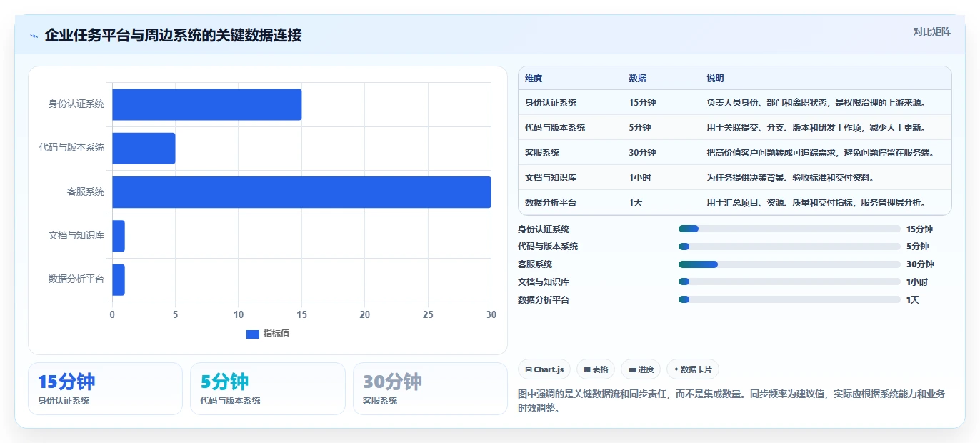
Task: Click 代码与版本系统 cell in the table
Action: [555, 128]
